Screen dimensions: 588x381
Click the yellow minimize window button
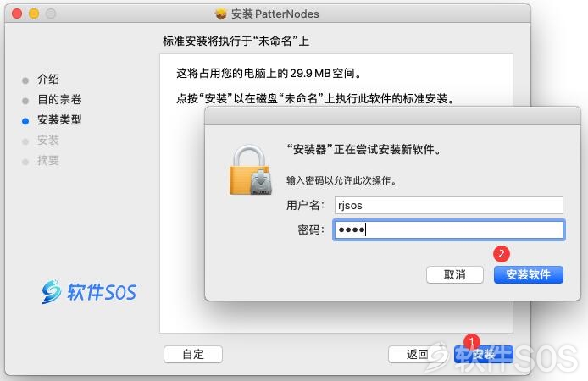(x=34, y=14)
